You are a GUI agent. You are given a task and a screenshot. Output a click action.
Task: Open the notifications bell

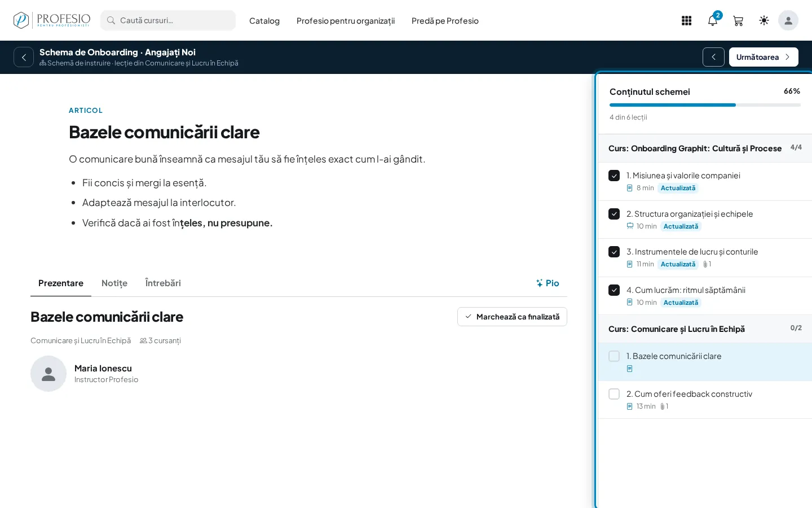coord(713,21)
